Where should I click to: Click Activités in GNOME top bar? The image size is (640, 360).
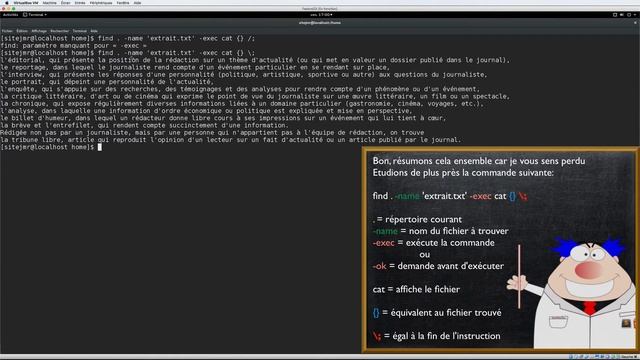[10, 15]
